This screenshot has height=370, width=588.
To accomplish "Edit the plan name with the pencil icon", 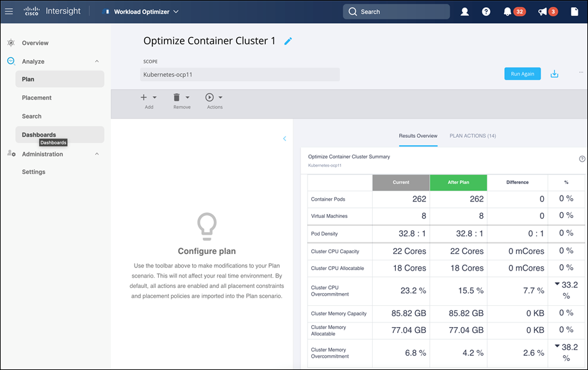I will tap(288, 40).
